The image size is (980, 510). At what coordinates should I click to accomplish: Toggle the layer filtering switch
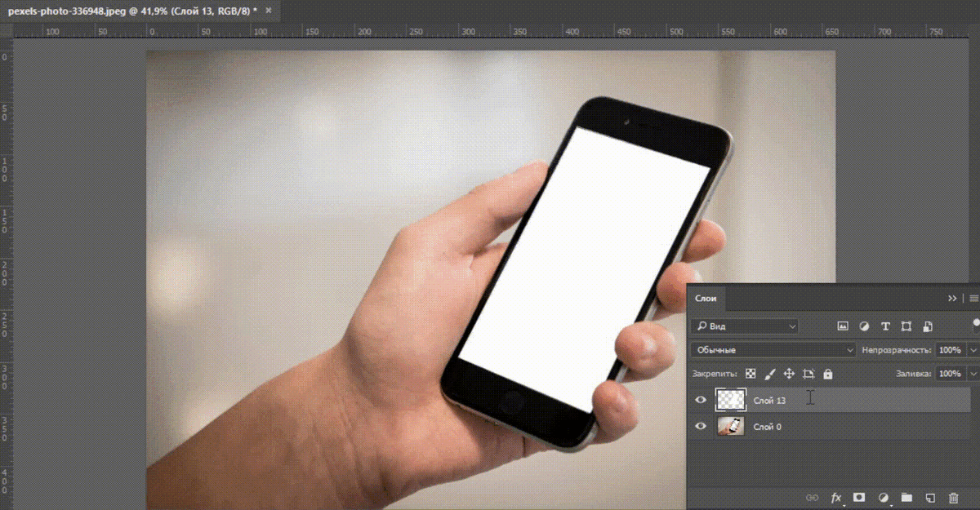coord(976,326)
